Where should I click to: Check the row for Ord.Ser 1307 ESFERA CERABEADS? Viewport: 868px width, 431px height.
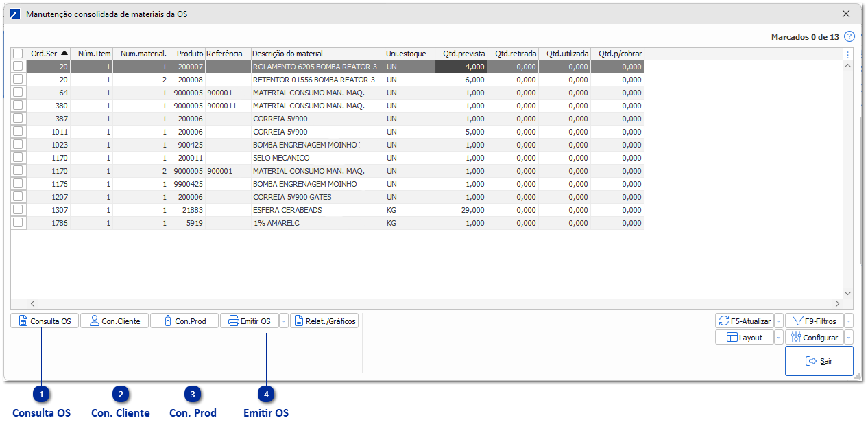point(18,209)
